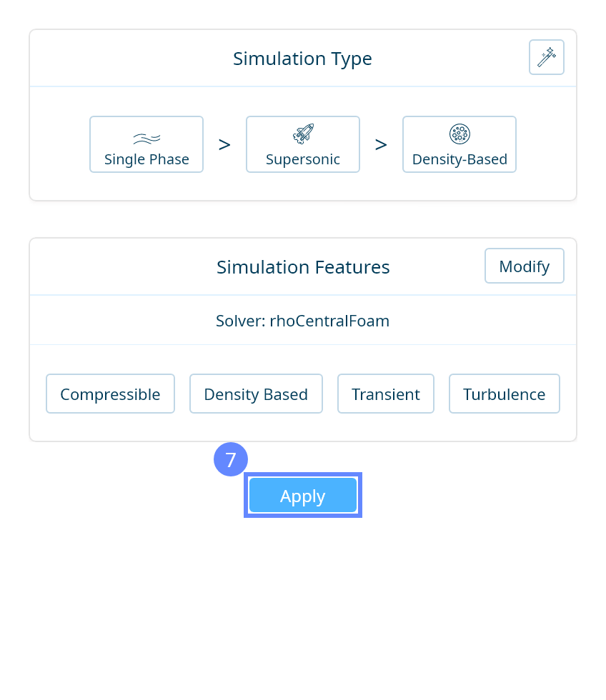Click the arrow between Single Phase and Supersonic
606x700 pixels.
(224, 145)
